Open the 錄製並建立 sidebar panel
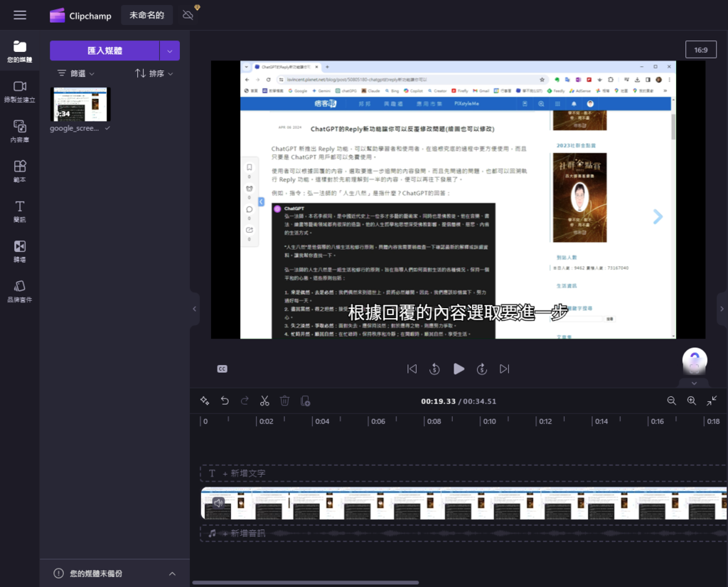 (x=19, y=91)
